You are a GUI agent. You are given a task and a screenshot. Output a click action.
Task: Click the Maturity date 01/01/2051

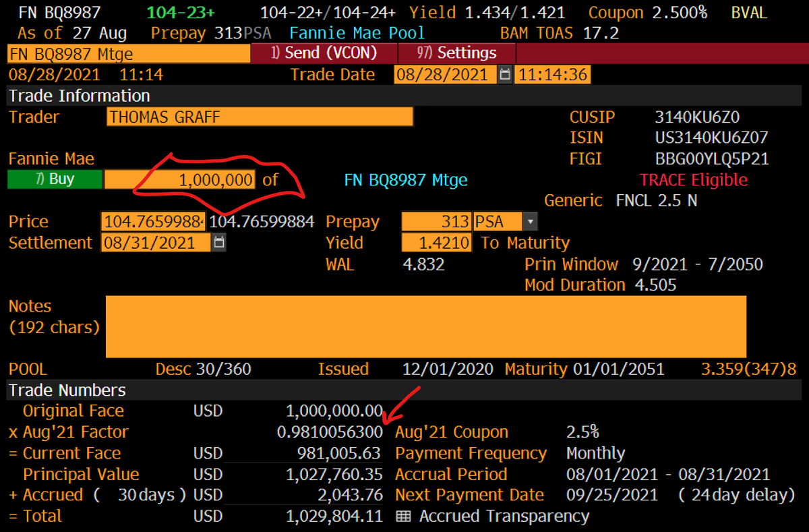(x=619, y=370)
